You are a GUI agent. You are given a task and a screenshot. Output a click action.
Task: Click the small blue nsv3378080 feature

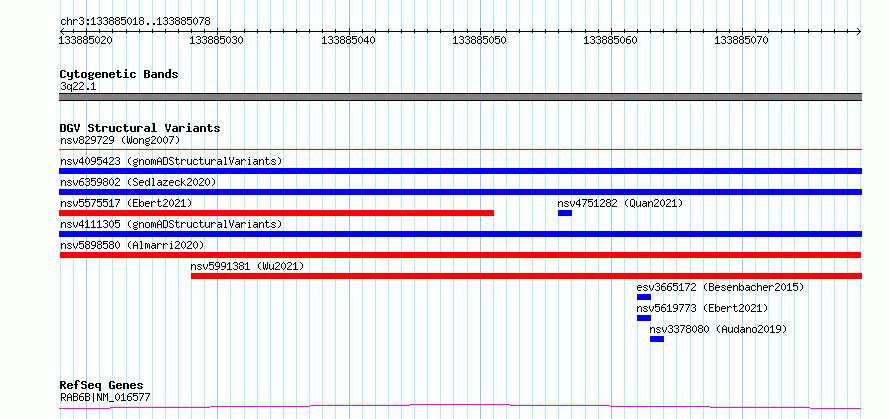click(657, 339)
